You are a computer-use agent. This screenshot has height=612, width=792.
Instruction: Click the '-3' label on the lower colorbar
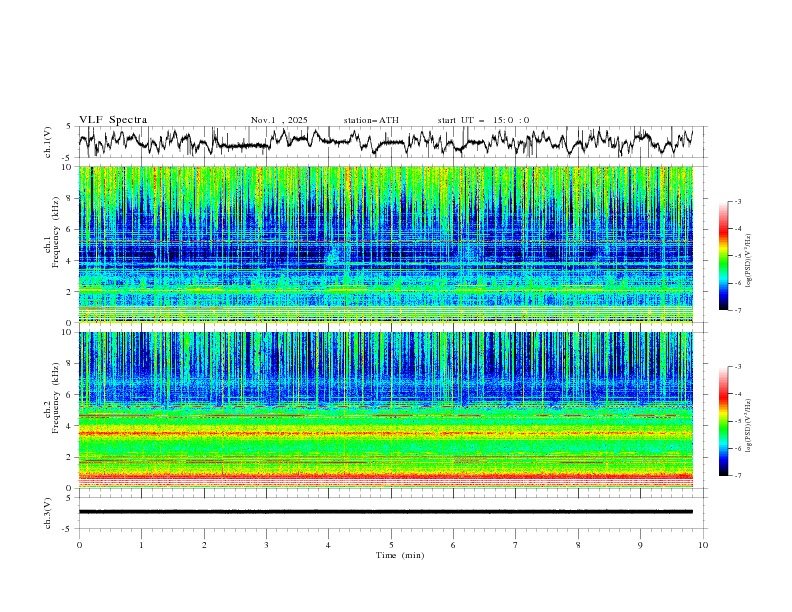pyautogui.click(x=737, y=367)
